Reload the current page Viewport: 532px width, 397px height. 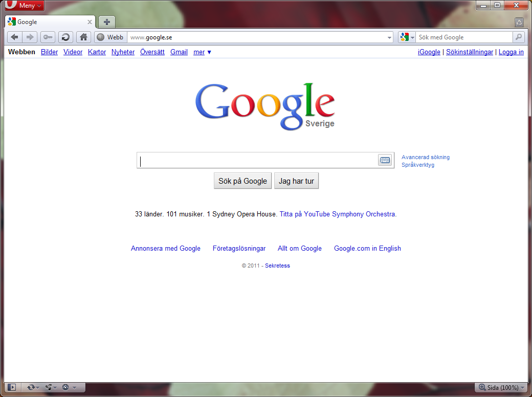coord(66,37)
